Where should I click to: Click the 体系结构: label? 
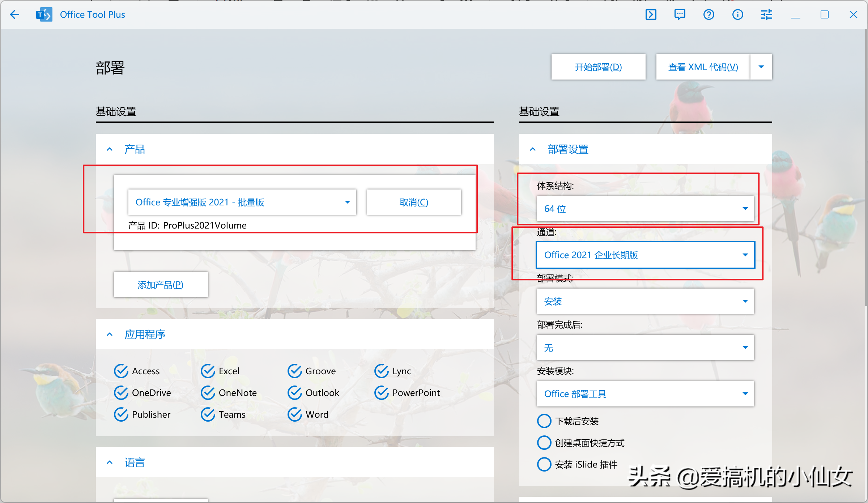tap(556, 186)
